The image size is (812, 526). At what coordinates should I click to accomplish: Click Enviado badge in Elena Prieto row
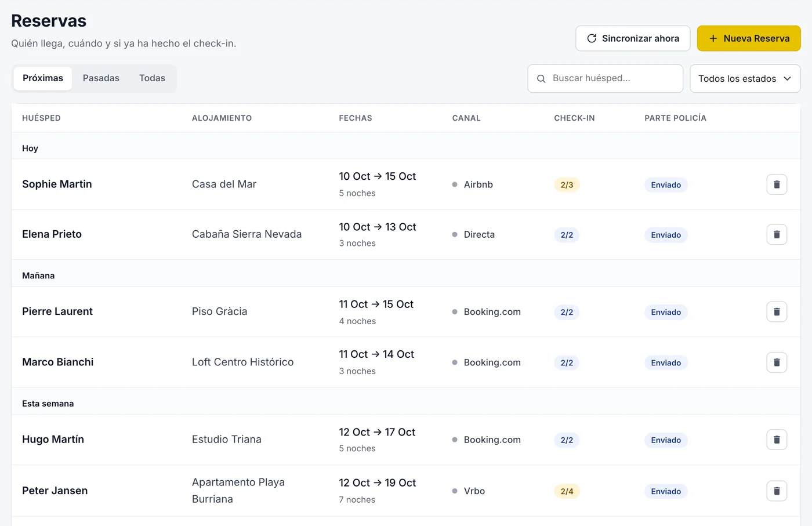coord(666,235)
